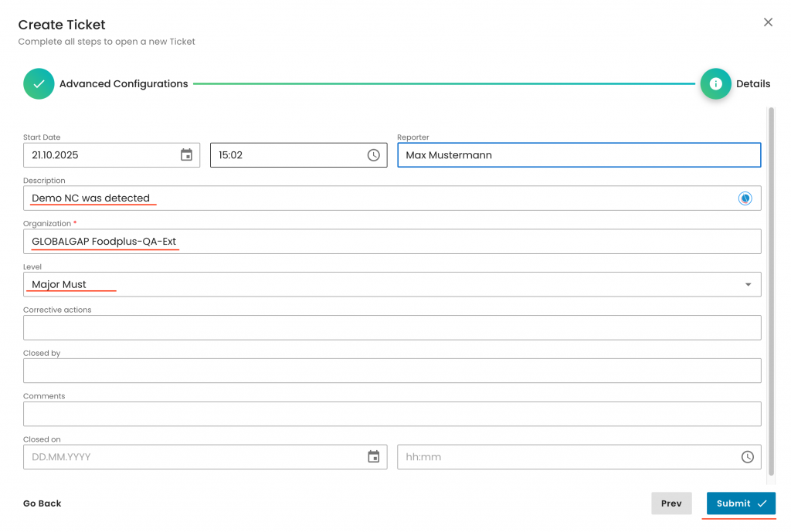Click the Description text showing Demo NC
Image resolution: width=791 pixels, height=532 pixels.
(91, 198)
